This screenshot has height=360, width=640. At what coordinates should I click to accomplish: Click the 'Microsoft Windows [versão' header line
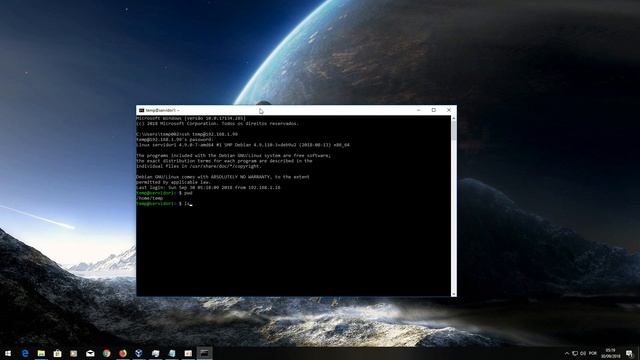click(x=191, y=118)
